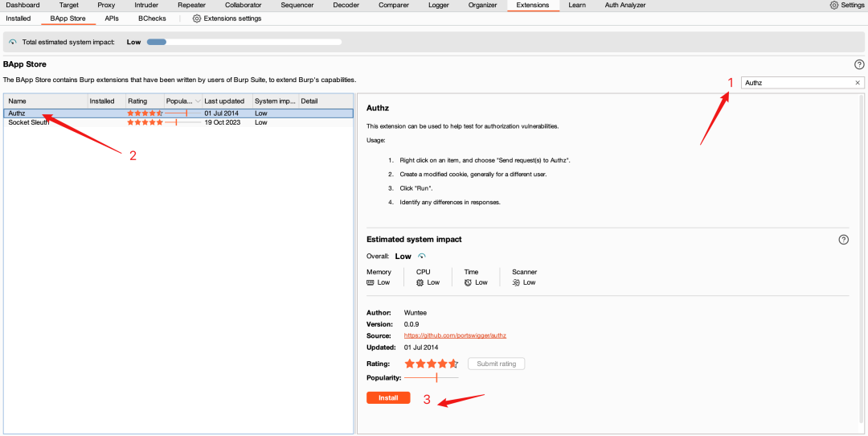Open the Decoder tab
Screen dimensions: 868x436
click(x=346, y=5)
